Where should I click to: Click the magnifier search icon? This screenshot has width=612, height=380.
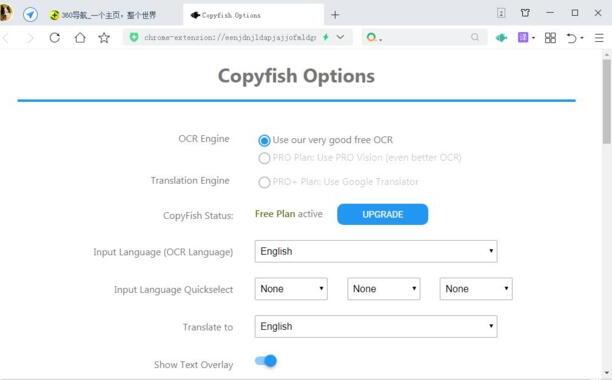(x=475, y=37)
